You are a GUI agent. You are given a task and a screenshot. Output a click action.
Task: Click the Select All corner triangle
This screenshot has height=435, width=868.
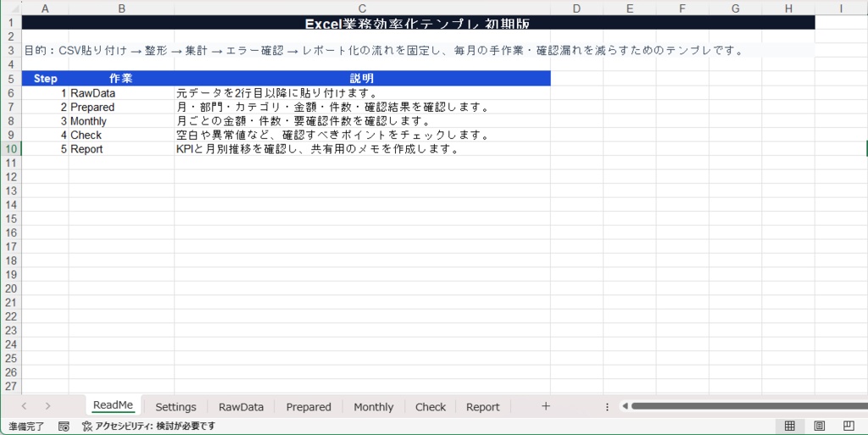pyautogui.click(x=14, y=8)
